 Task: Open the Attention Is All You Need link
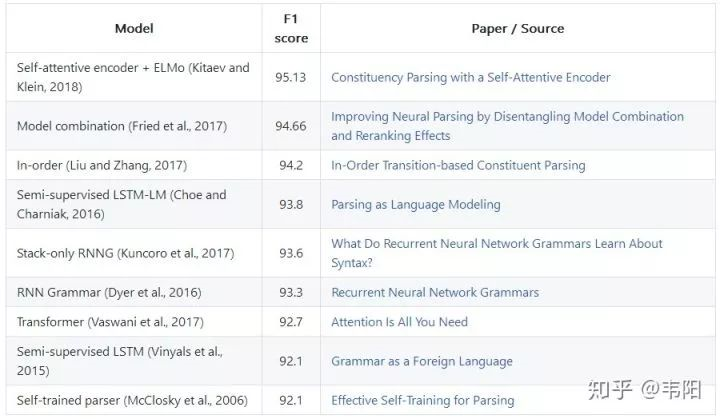click(399, 322)
